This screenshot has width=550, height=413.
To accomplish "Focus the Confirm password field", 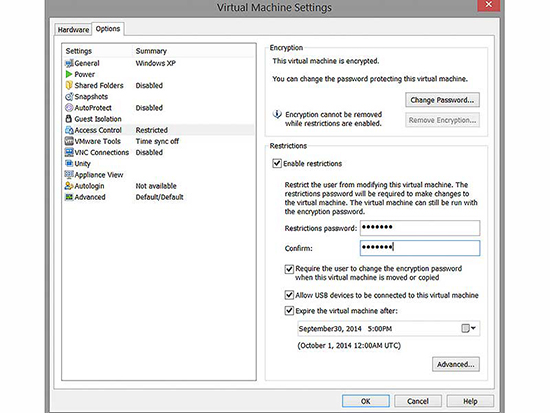I will point(420,248).
